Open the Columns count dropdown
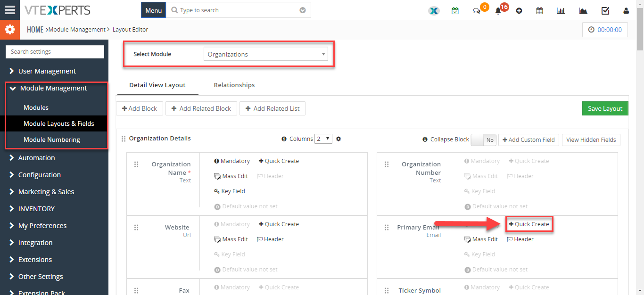The height and width of the screenshot is (295, 644). pyautogui.click(x=323, y=139)
